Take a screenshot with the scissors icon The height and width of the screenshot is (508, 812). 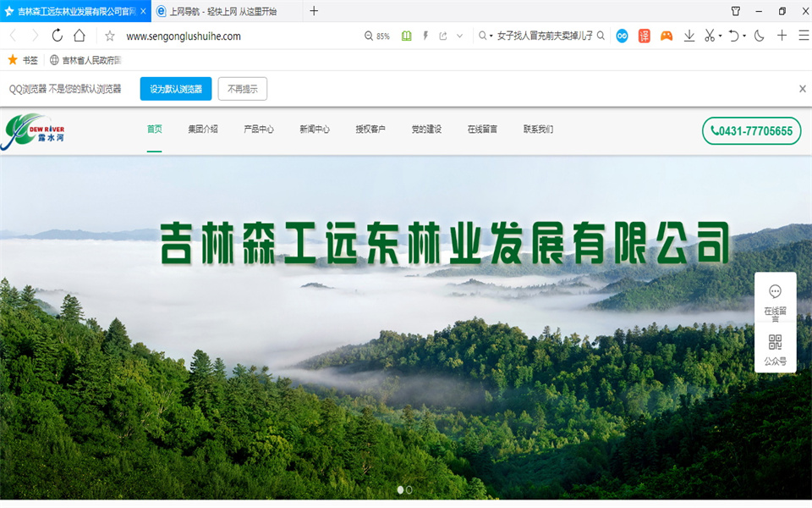click(709, 36)
